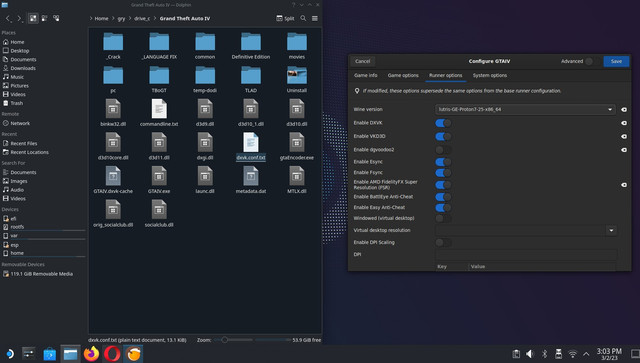Select the Uninstall file icon
This screenshot has height=363, width=640.
click(297, 80)
